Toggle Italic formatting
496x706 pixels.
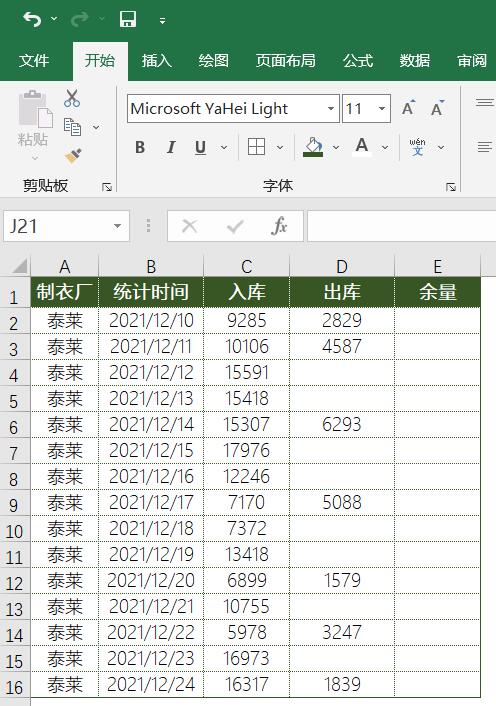171,147
